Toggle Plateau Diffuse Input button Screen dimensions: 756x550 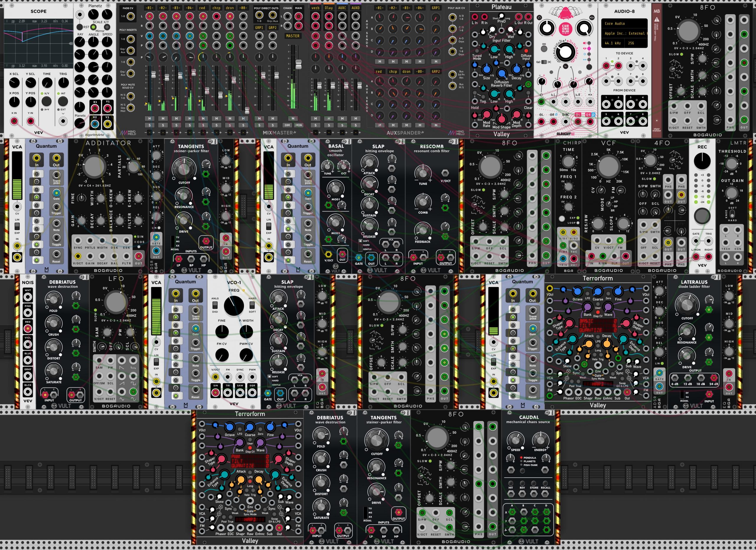[x=526, y=51]
